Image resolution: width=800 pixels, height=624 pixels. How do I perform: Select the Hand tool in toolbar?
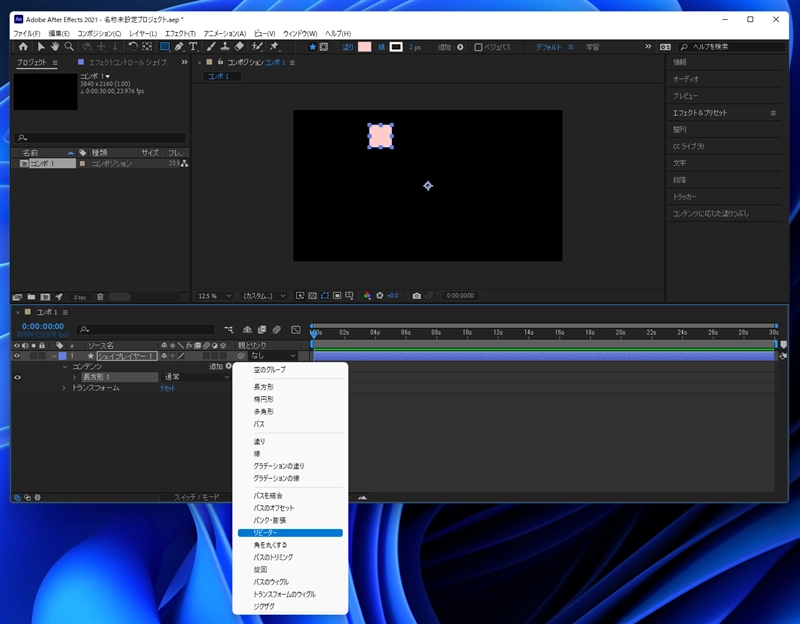point(55,46)
